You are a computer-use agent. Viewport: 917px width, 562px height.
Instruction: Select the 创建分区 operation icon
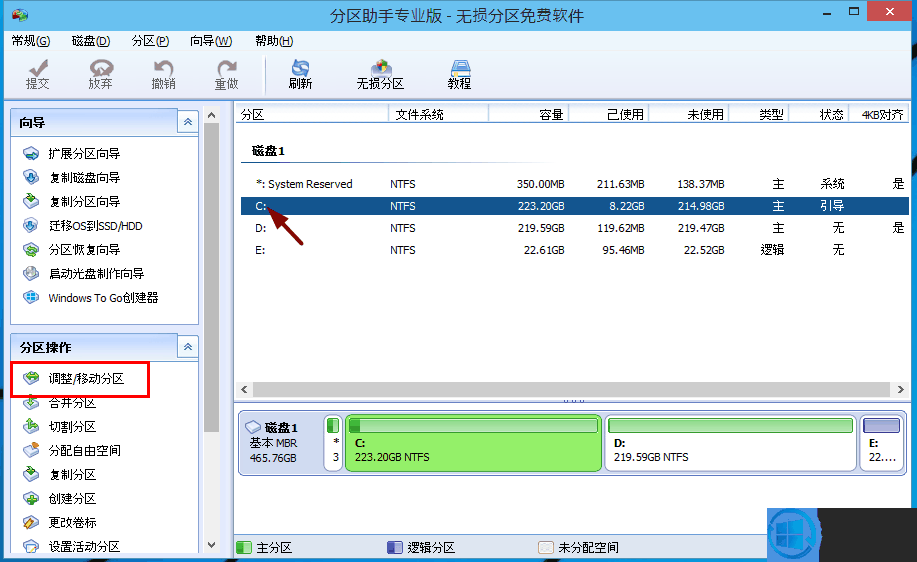31,498
